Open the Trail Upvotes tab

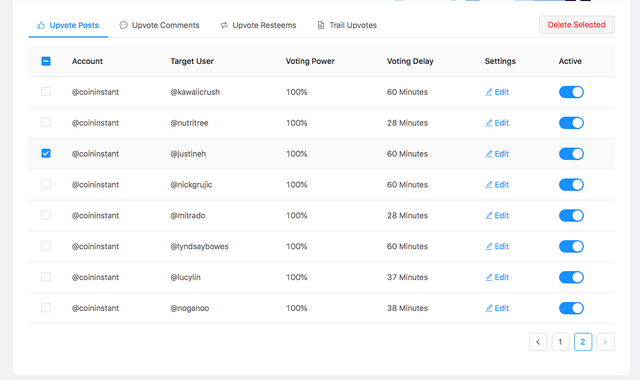click(x=347, y=25)
